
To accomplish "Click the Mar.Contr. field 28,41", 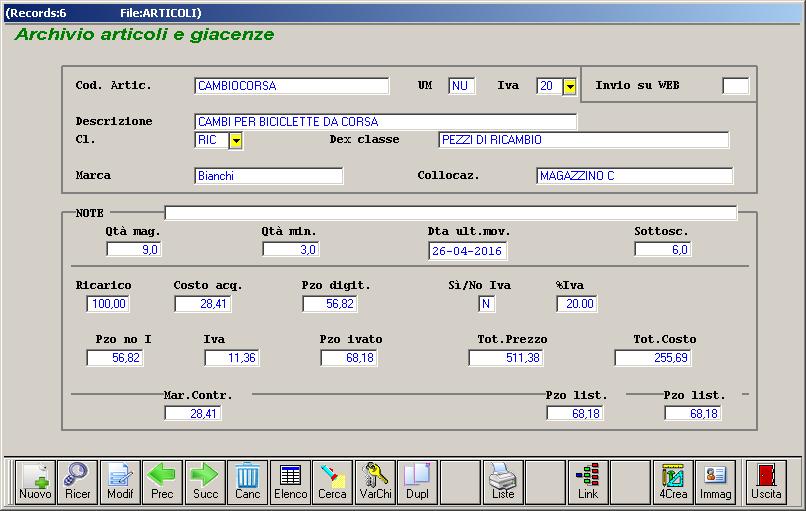I will [x=193, y=413].
